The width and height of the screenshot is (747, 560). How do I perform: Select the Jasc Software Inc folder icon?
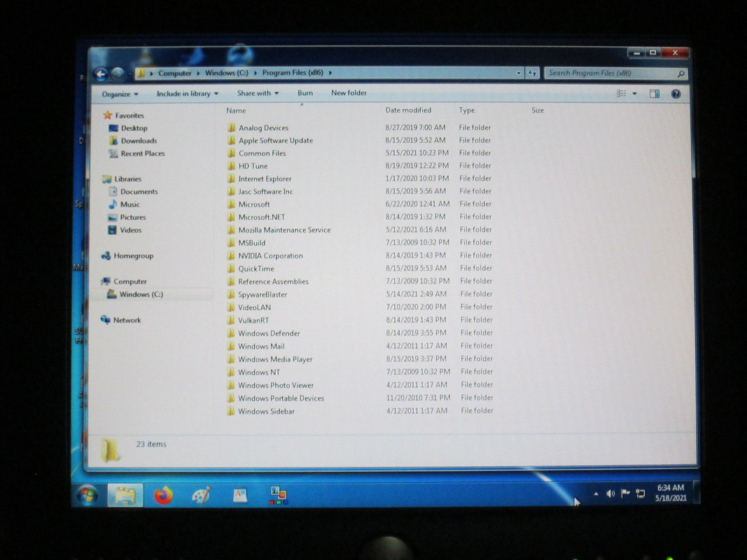coord(232,191)
